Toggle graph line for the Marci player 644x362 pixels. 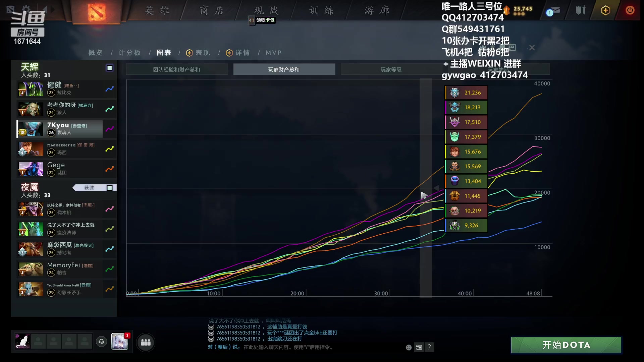110,149
